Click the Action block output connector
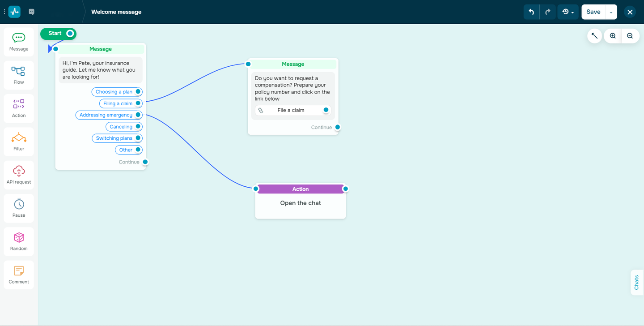The image size is (644, 326). pyautogui.click(x=345, y=189)
